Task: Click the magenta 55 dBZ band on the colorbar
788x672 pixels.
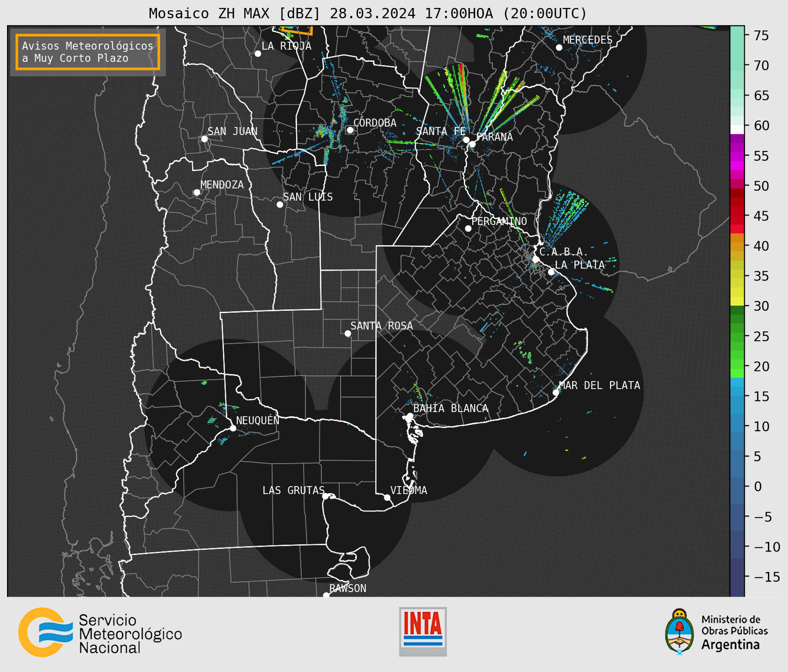Action: point(737,156)
